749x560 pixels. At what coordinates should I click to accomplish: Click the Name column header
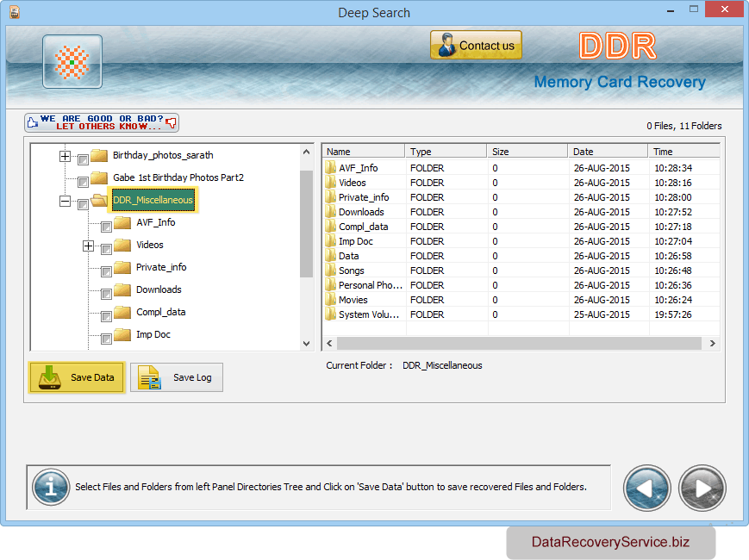(x=364, y=152)
